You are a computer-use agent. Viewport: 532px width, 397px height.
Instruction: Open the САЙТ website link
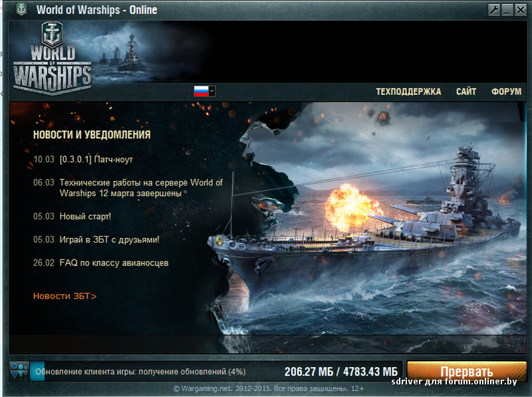pos(466,92)
